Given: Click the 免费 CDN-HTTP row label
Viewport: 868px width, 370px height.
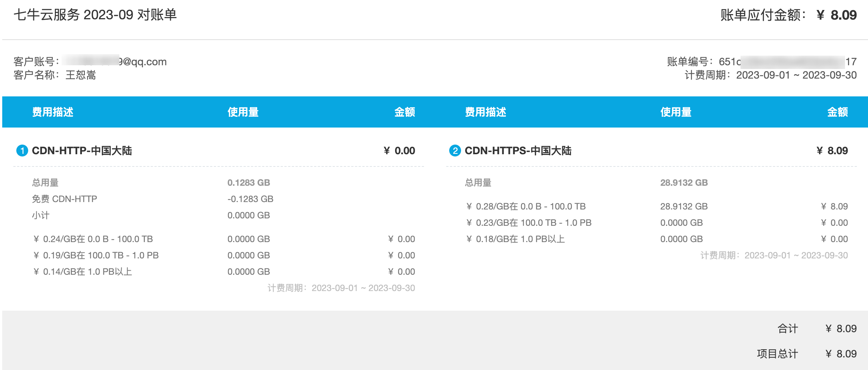Looking at the screenshot, I should (64, 199).
